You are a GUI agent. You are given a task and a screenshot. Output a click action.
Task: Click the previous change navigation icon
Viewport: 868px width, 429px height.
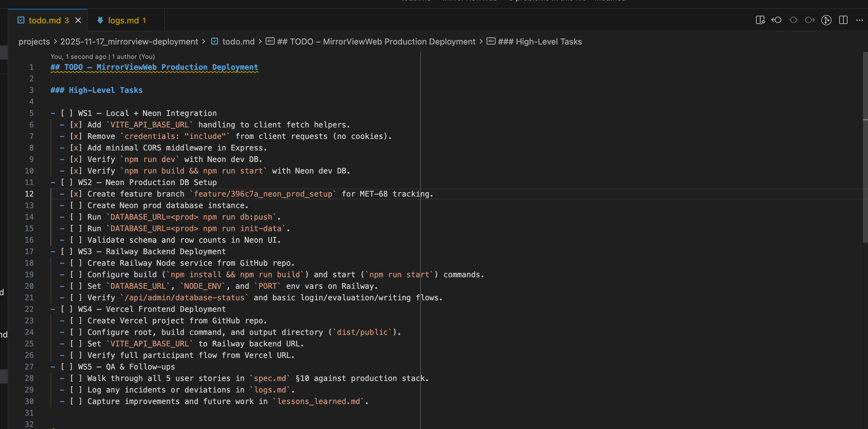pyautogui.click(x=776, y=20)
